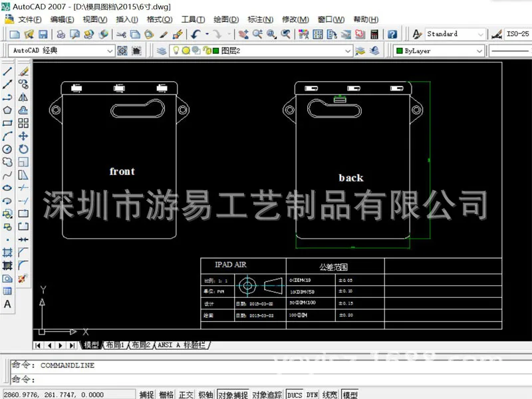Choose the Mirror tool
Screen dimensions: 532x399
pyautogui.click(x=23, y=97)
